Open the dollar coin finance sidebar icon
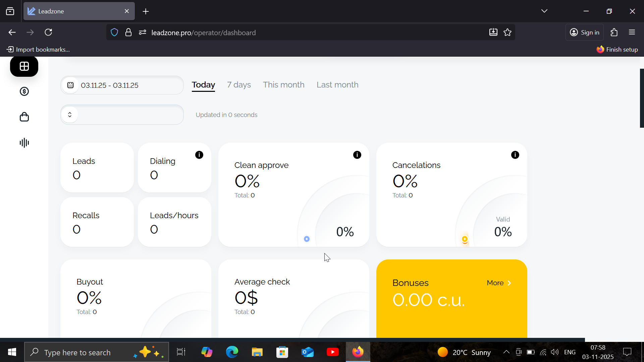Image resolution: width=644 pixels, height=362 pixels. pos(24,92)
